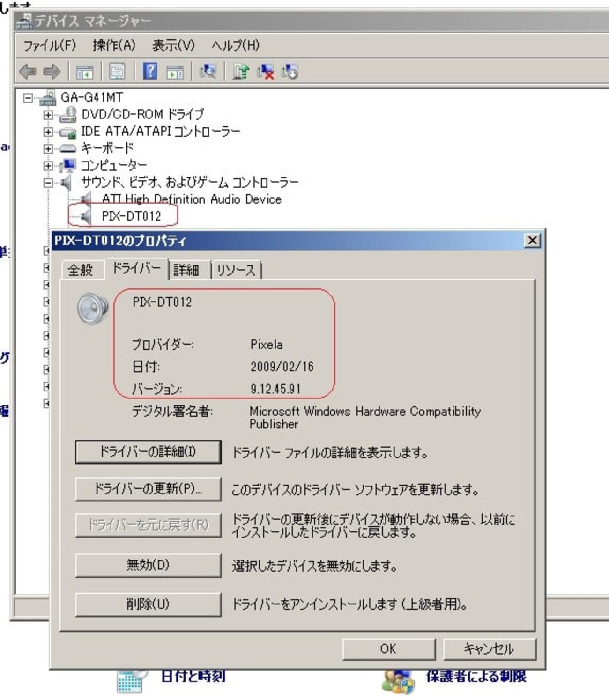Open the 操作(A) menu
This screenshot has width=609, height=700.
coord(114,45)
